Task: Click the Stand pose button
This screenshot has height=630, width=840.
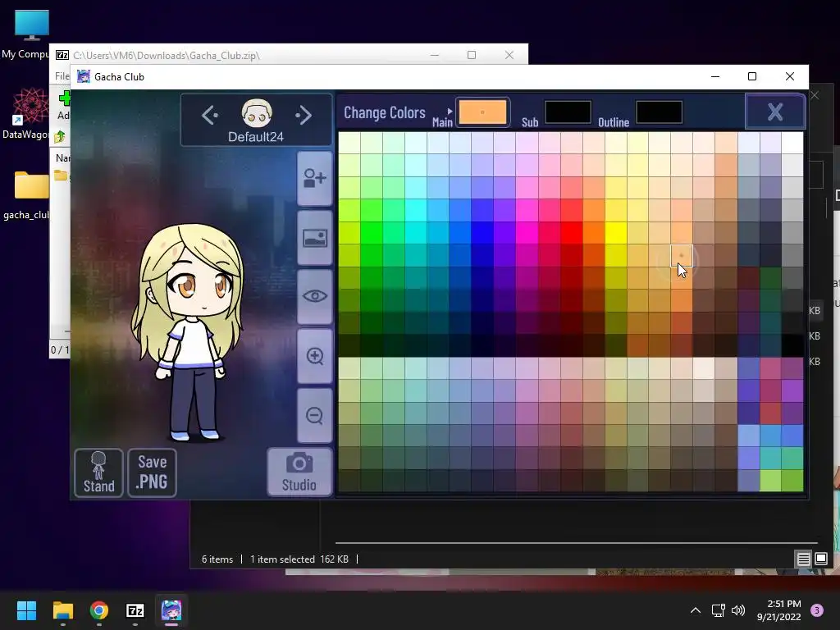Action: (x=98, y=472)
